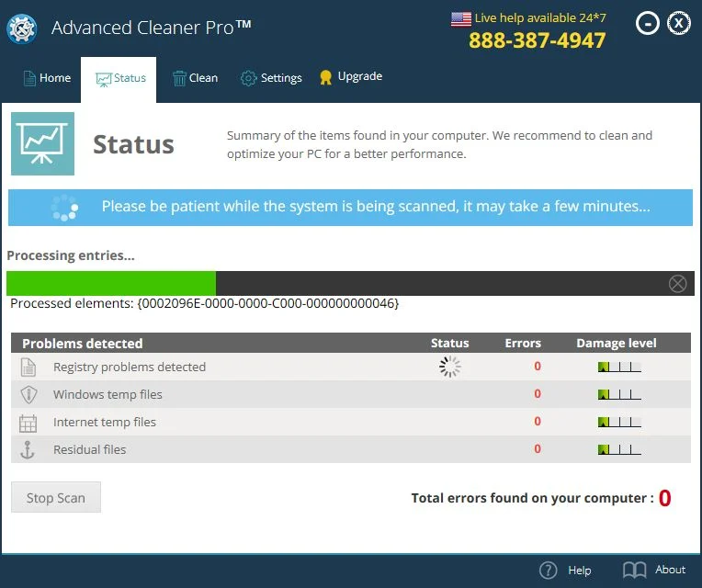Open the Help link
Screen dimensions: 702x588
coord(579,571)
